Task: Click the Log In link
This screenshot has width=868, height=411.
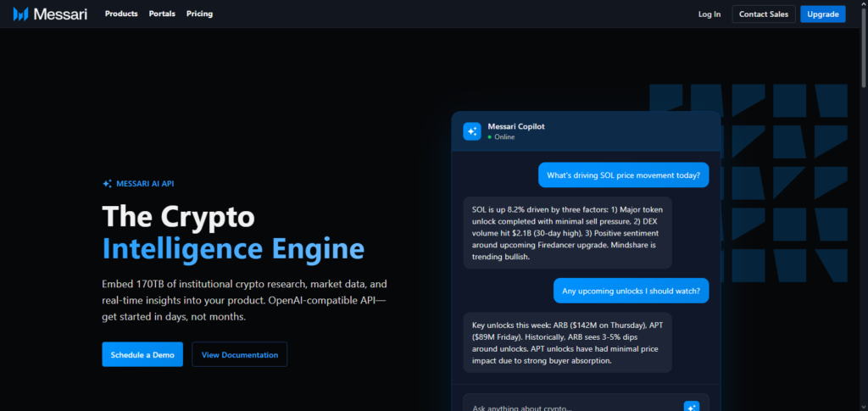Action: pos(709,14)
